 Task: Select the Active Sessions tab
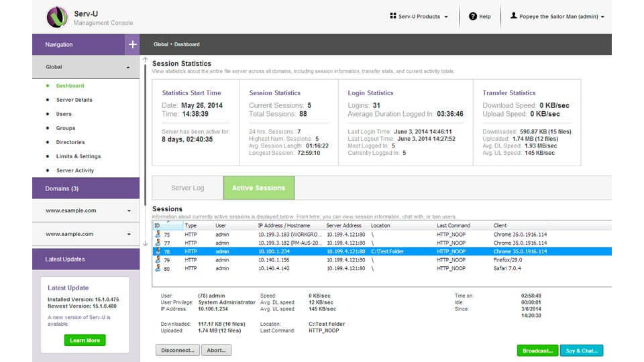click(259, 188)
